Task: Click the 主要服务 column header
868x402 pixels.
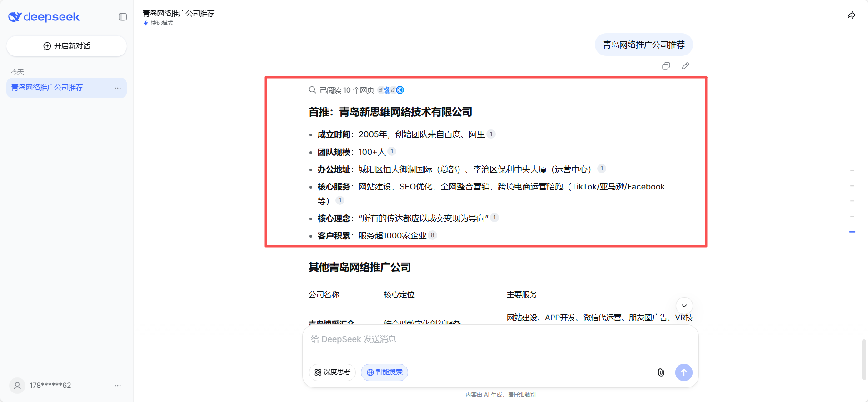Action: 522,295
